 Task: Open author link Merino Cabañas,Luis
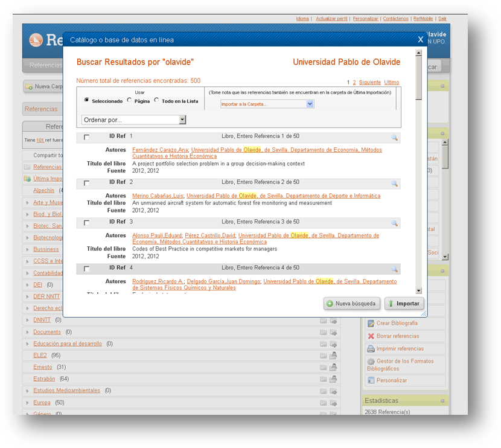coord(158,196)
